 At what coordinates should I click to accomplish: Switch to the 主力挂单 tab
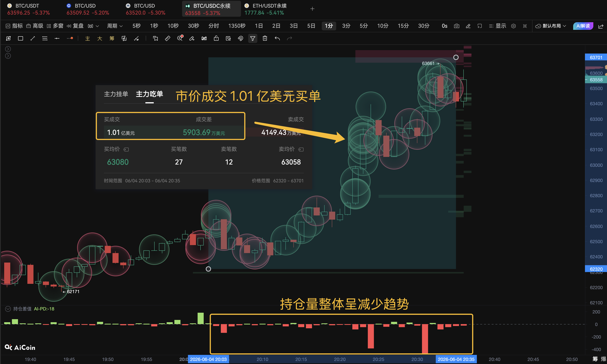[x=116, y=94]
